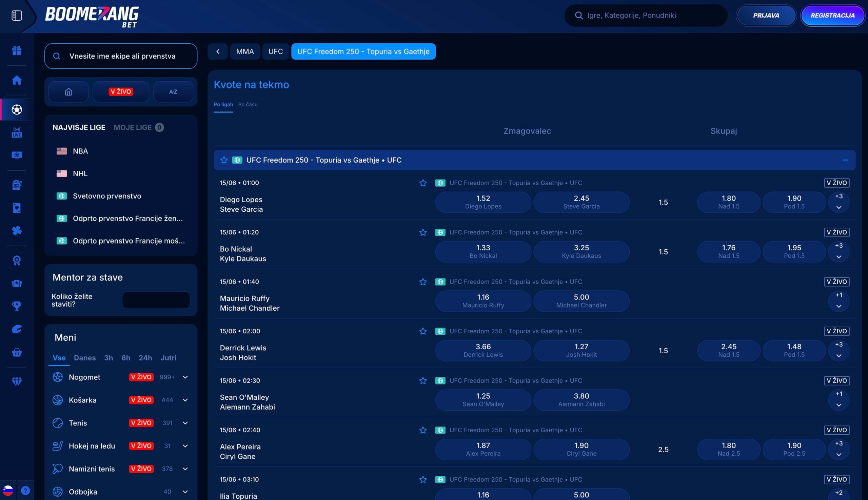Favorite the Derrick Lewis vs Josh Hokit fight
The width and height of the screenshot is (868, 500).
[x=423, y=331]
